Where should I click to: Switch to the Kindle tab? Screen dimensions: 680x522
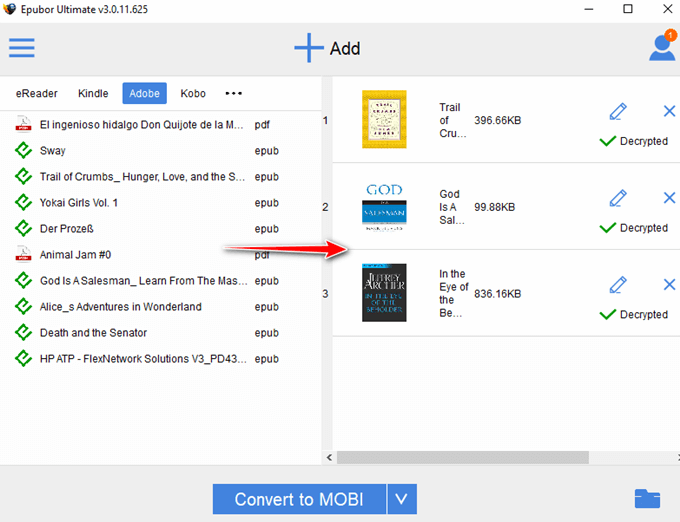(93, 93)
